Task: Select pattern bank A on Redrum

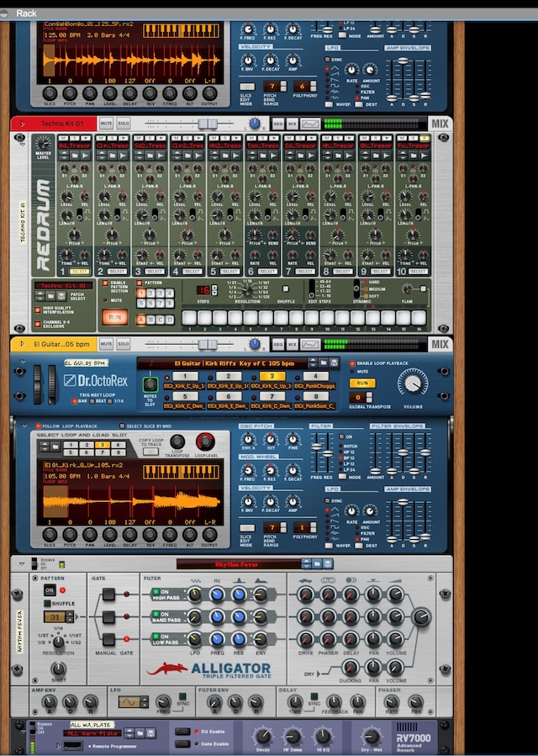Action: 140,320
